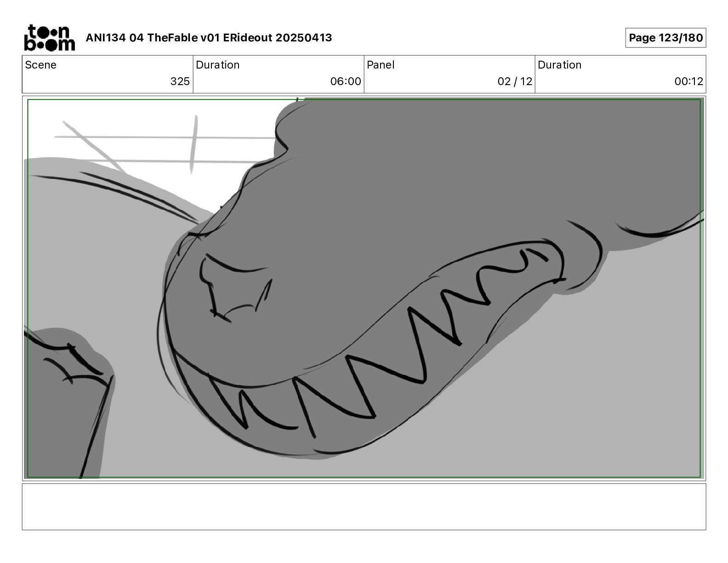The image size is (728, 563).
Task: Click the 'Page 123/180' box
Action: coord(665,38)
